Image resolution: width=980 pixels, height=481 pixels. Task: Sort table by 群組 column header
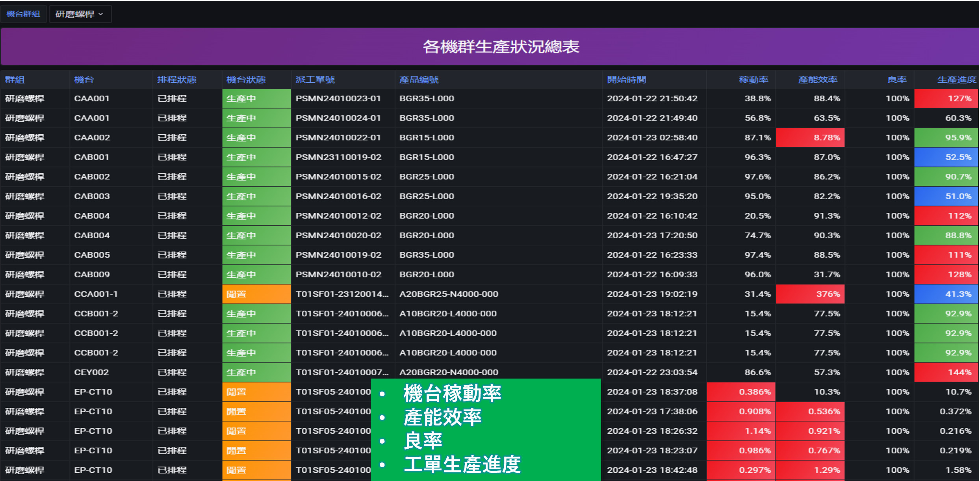coord(15,80)
